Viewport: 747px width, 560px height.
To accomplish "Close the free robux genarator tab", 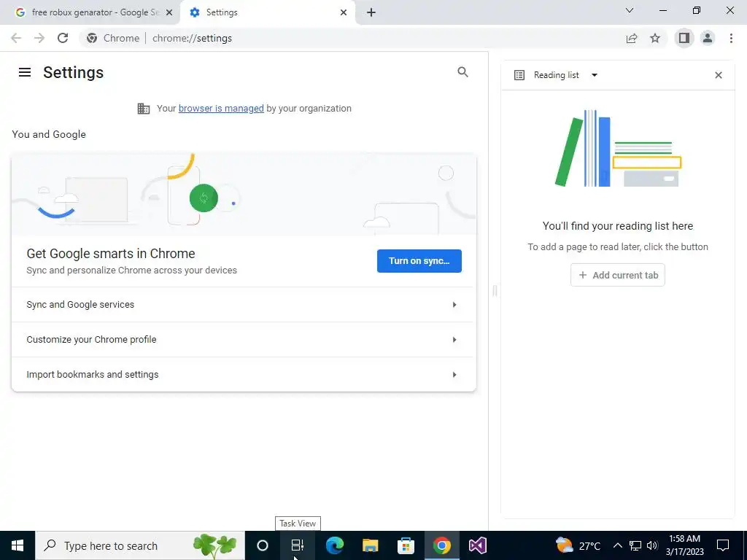I will tap(169, 12).
